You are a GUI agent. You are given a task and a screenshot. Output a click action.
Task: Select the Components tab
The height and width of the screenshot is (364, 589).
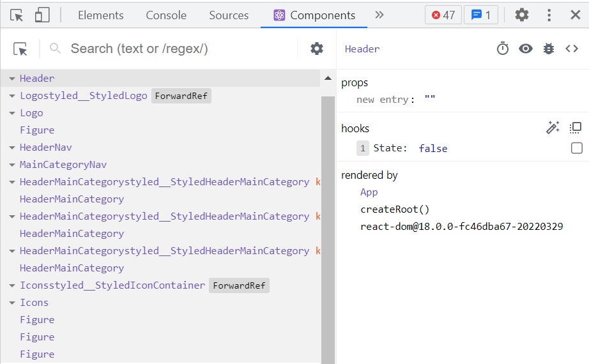314,15
